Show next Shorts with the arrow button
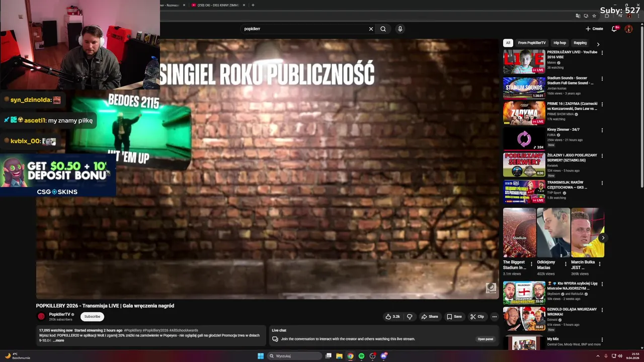The height and width of the screenshot is (362, 644). (x=603, y=238)
